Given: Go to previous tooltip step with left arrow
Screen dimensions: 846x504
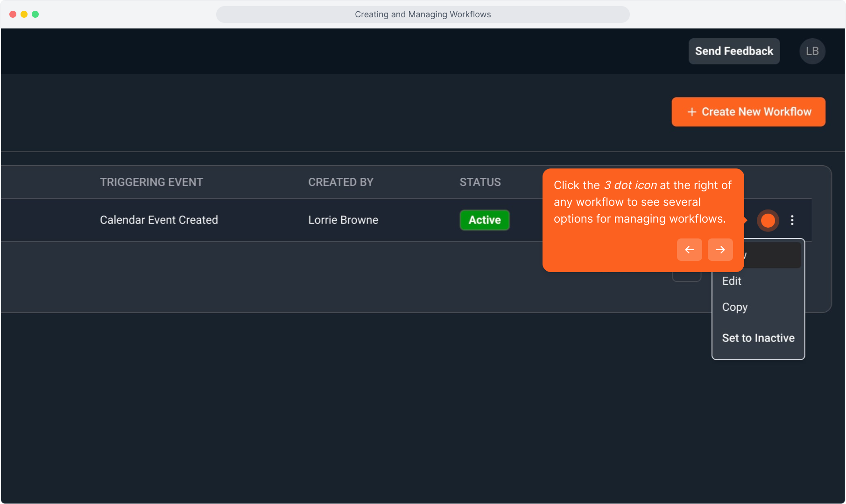Looking at the screenshot, I should point(689,250).
